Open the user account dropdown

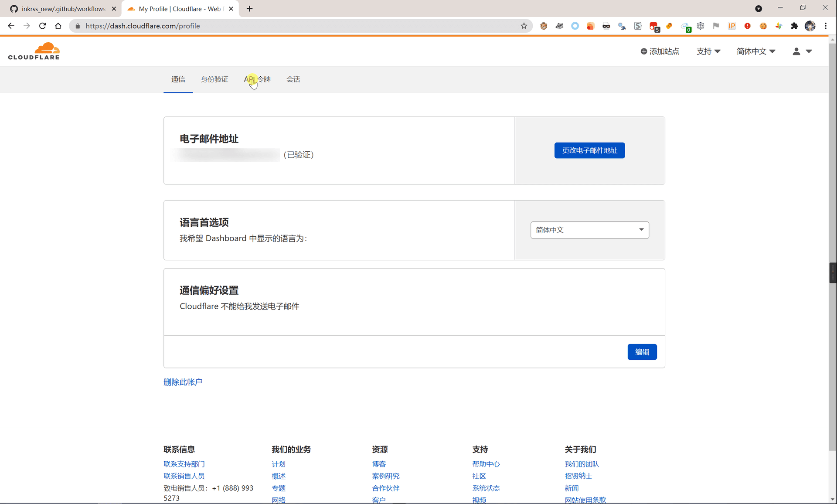coord(802,51)
